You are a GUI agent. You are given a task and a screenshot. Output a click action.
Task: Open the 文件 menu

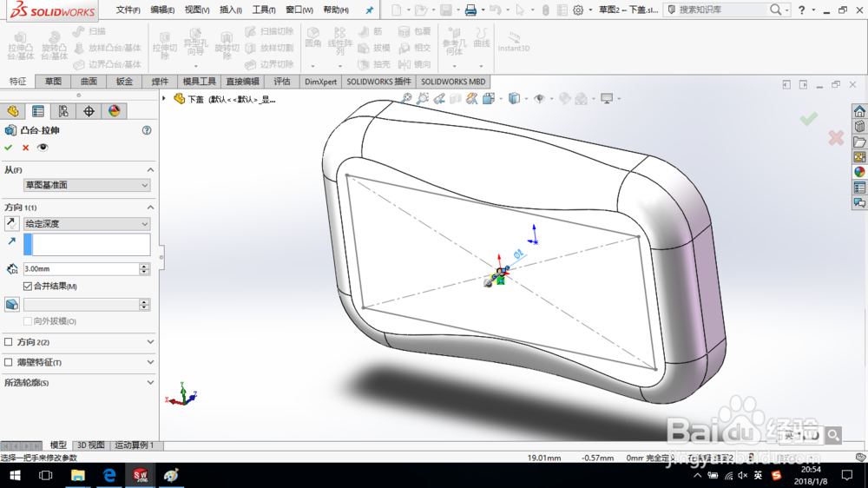coord(128,10)
